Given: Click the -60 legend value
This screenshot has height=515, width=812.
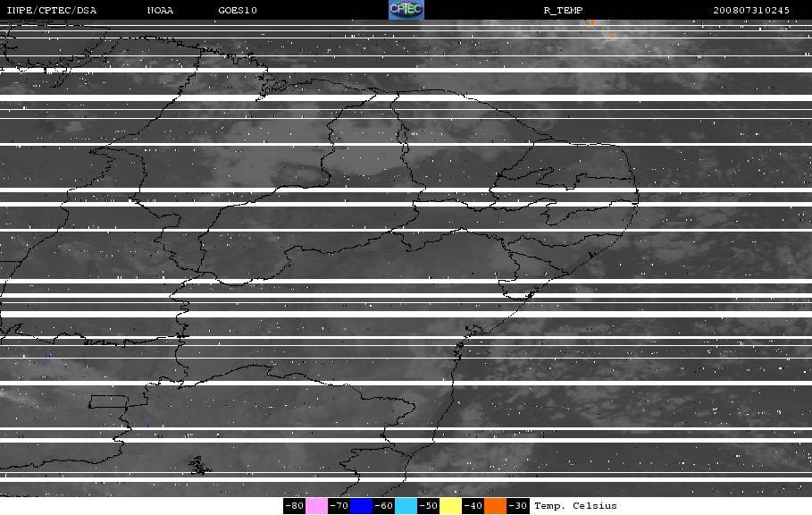Looking at the screenshot, I should 384,506.
